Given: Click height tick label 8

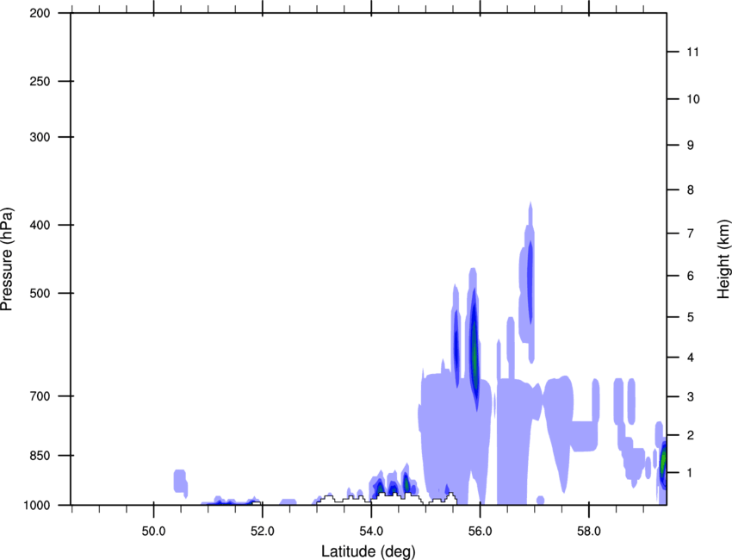Looking at the screenshot, I should pyautogui.click(x=690, y=190).
